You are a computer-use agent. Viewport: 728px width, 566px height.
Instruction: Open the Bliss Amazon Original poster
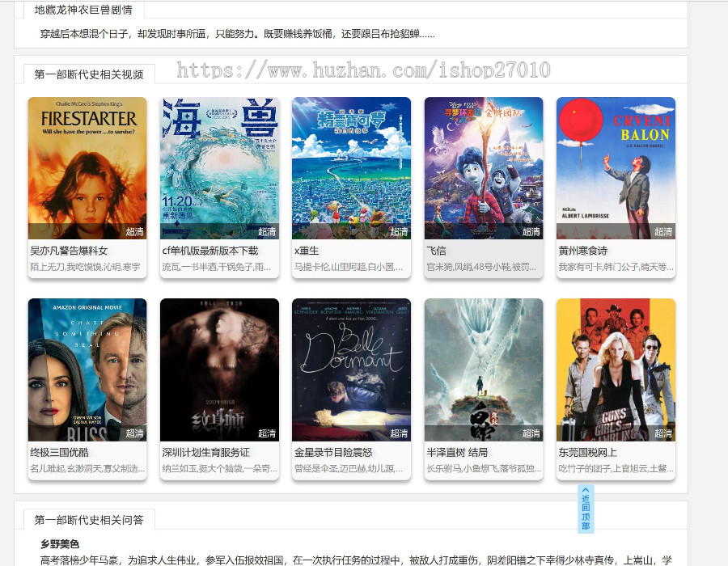87,370
